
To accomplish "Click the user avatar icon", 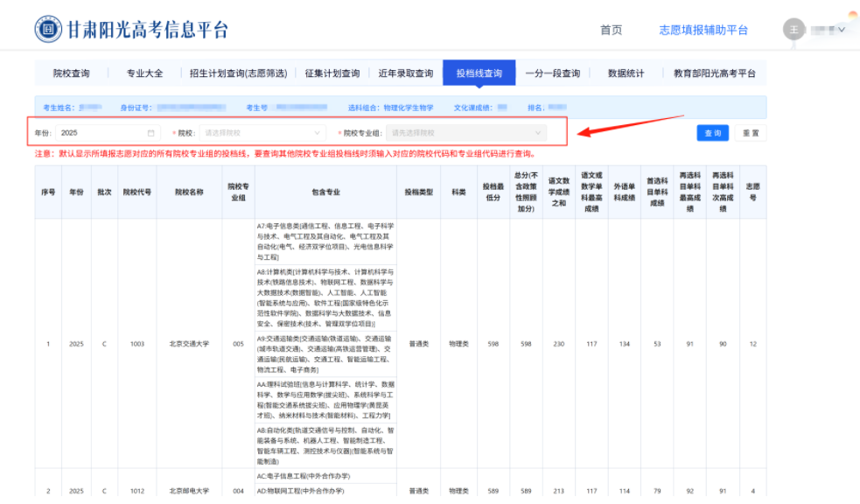I will coord(794,29).
